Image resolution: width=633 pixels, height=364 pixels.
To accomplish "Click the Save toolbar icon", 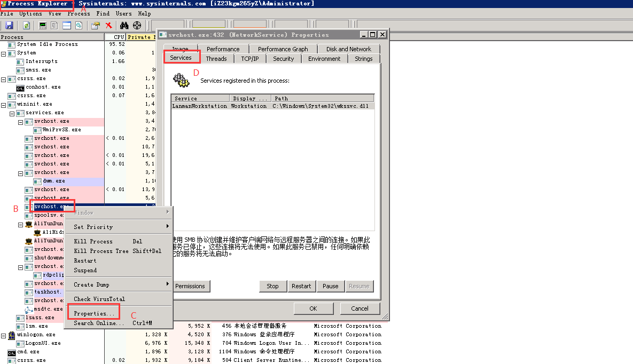I will [9, 25].
